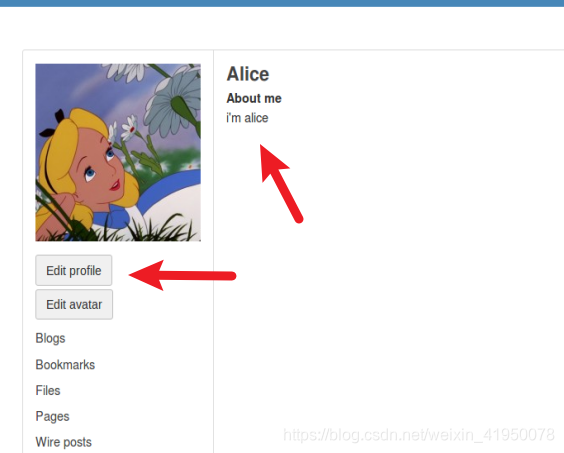Viewport: 564px width, 453px height.
Task: Go to Bookmarks in the sidebar
Action: (x=65, y=364)
